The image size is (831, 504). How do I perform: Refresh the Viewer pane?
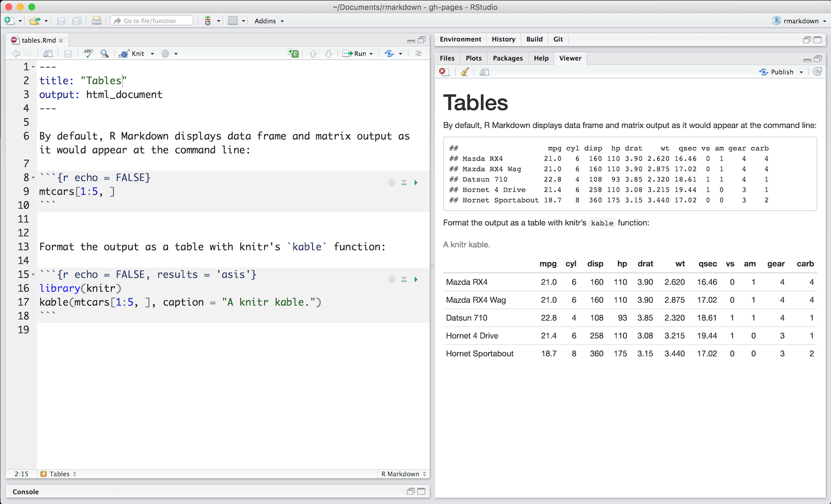[818, 72]
